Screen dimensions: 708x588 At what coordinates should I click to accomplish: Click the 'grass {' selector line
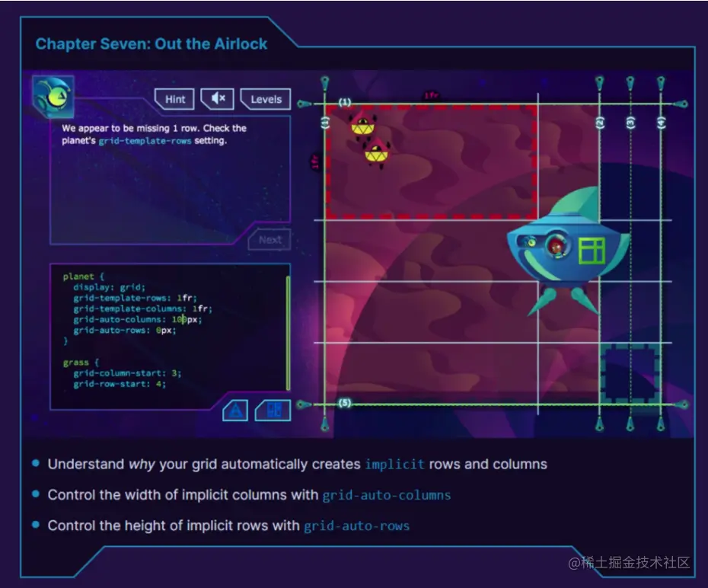pyautogui.click(x=81, y=363)
